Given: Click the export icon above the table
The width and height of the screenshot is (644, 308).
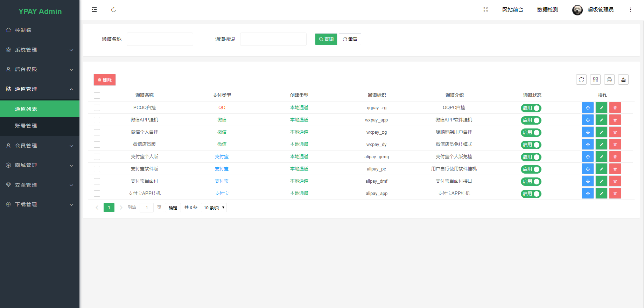Looking at the screenshot, I should point(623,80).
